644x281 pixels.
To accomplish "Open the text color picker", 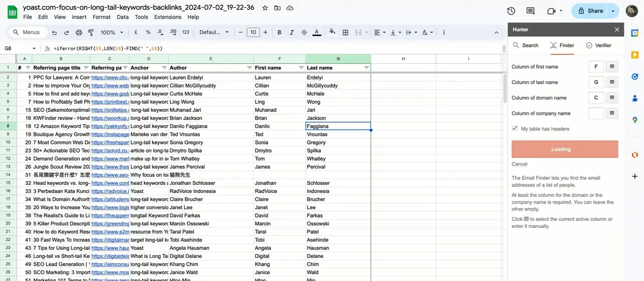I will pos(317,32).
